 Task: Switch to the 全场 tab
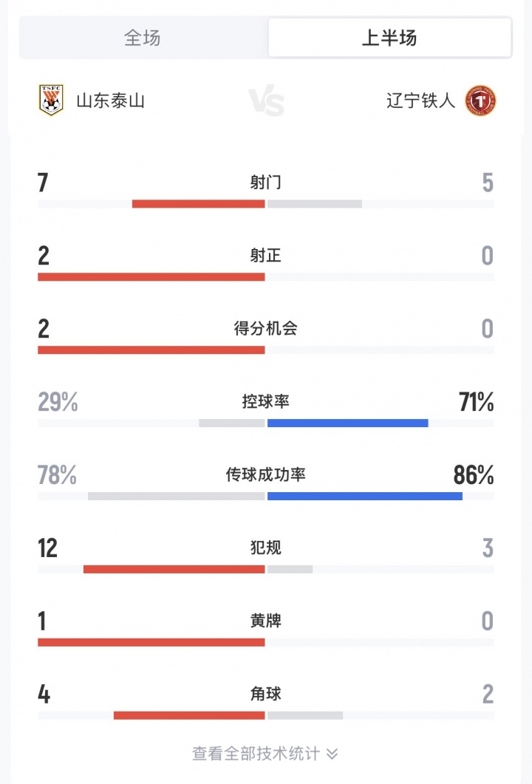143,38
